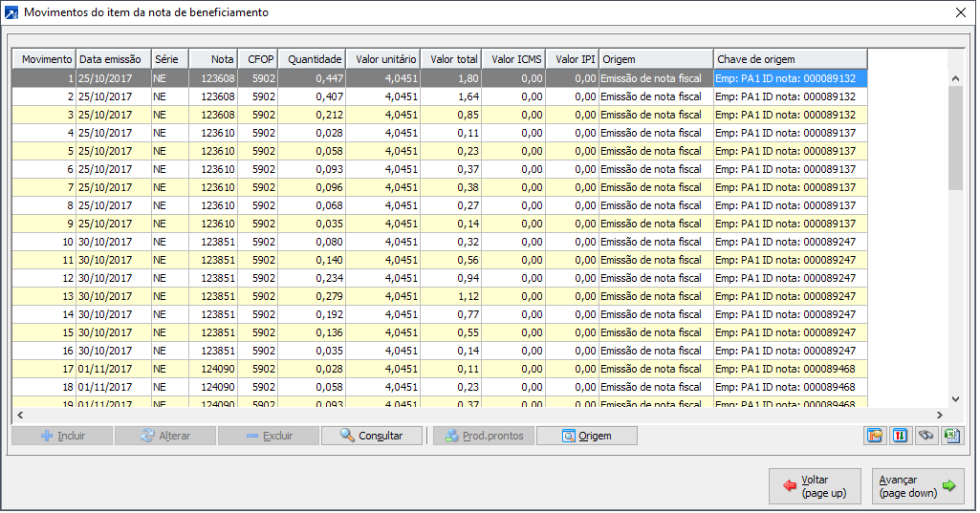Click the red-green arrows sort icon

coord(901,436)
